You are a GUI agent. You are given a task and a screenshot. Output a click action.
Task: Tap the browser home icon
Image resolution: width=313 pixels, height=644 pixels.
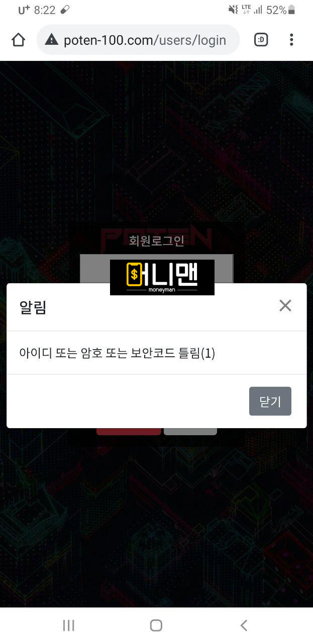tap(18, 40)
